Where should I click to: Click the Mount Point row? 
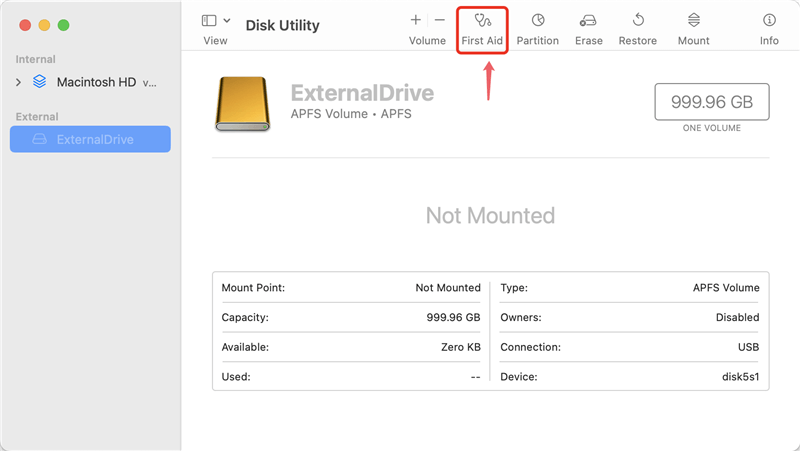coord(350,288)
